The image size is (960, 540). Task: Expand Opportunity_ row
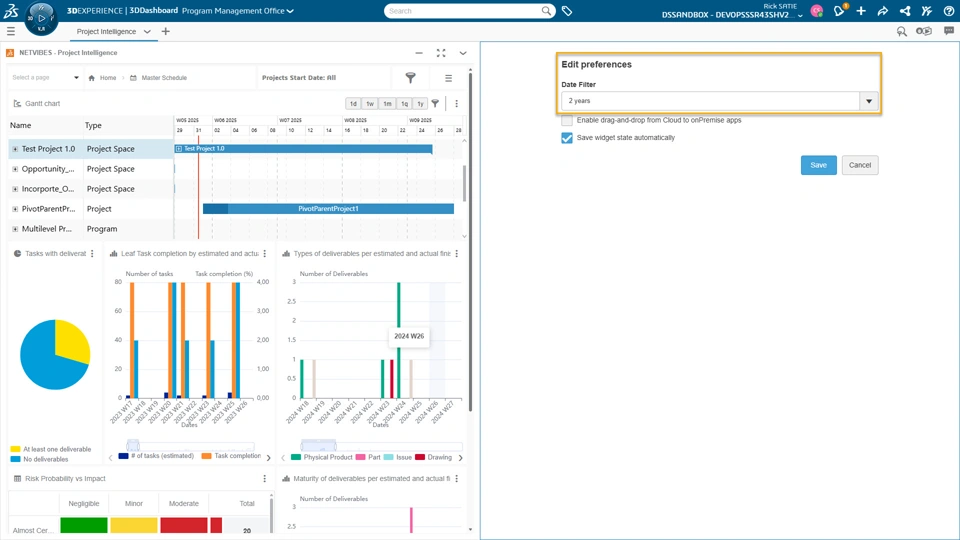[15, 169]
